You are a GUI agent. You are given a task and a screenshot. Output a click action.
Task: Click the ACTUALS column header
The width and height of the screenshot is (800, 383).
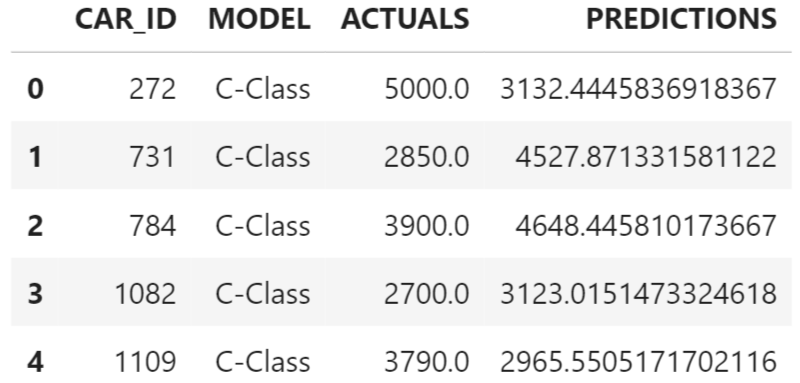pos(405,19)
